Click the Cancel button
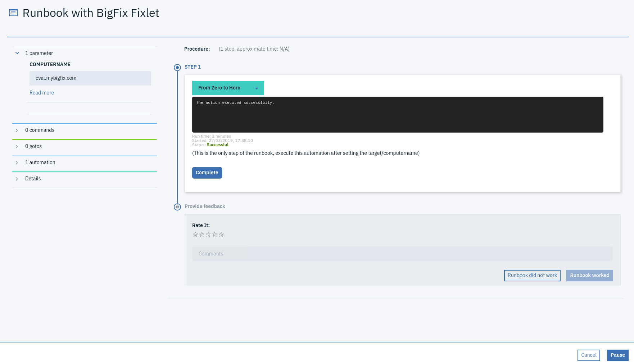 pos(589,355)
